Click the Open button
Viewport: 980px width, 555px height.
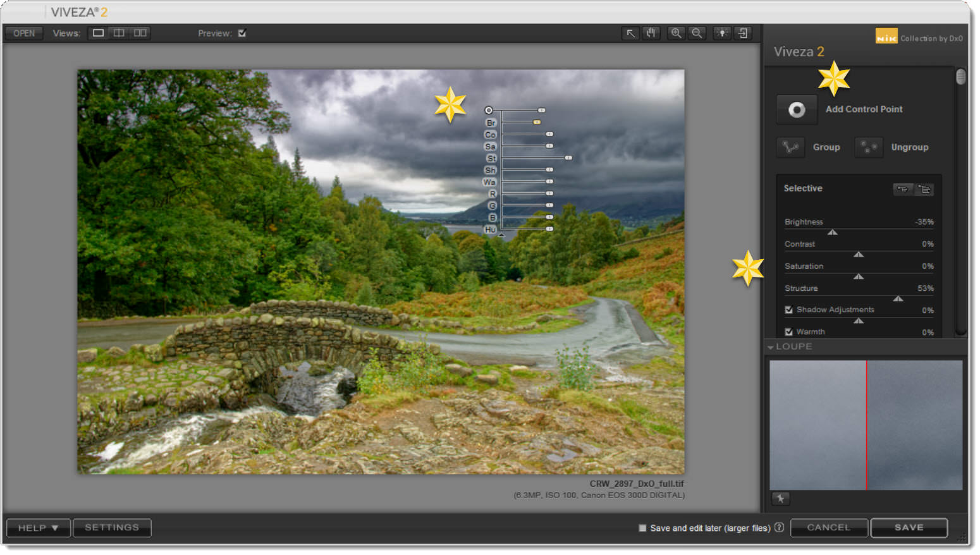pyautogui.click(x=24, y=34)
